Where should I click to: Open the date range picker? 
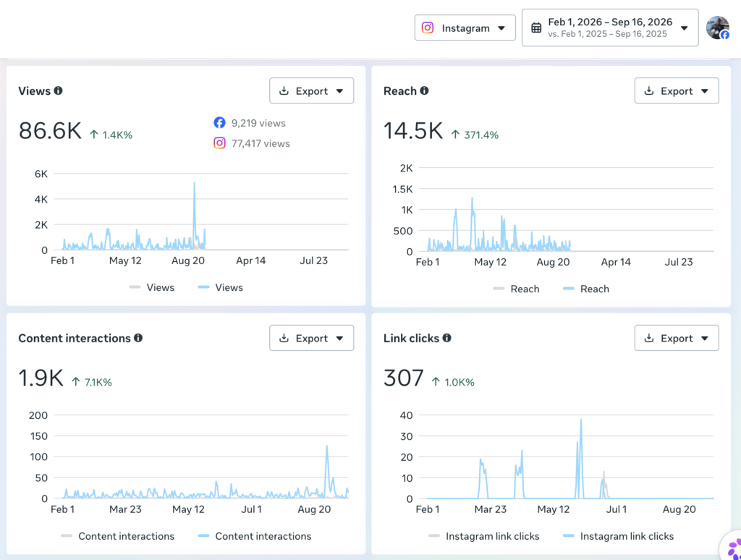coord(610,28)
